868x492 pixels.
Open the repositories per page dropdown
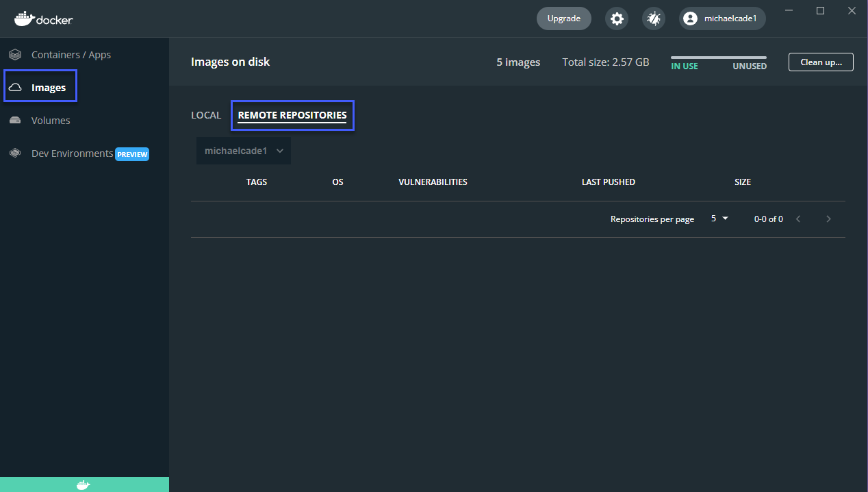pyautogui.click(x=719, y=218)
